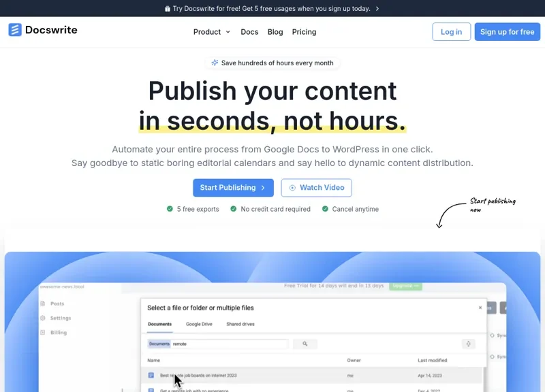Click the Watch Video button
Viewport: 545px width, 392px height.
point(316,188)
